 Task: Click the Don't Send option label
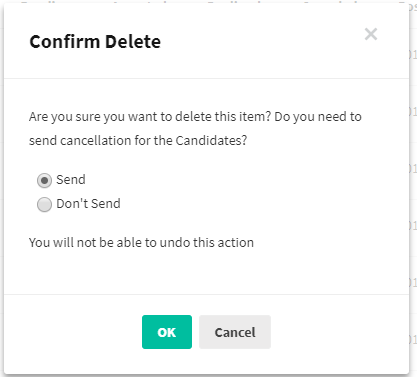pyautogui.click(x=88, y=204)
